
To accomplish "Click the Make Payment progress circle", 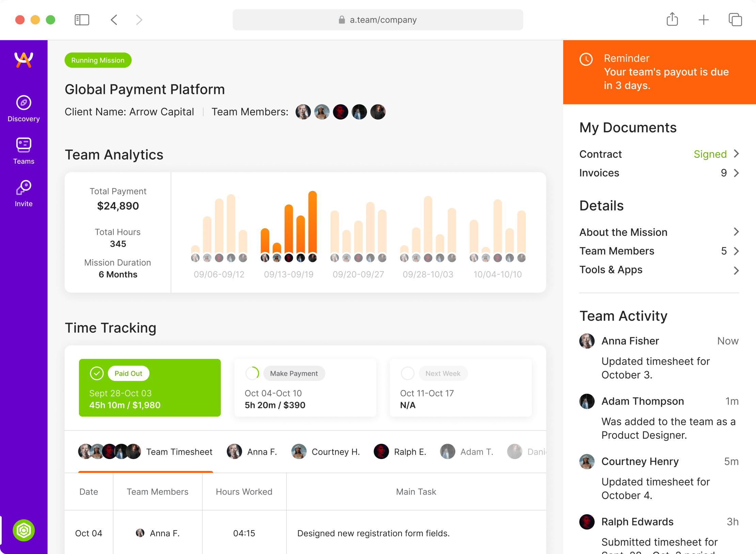I will (252, 373).
